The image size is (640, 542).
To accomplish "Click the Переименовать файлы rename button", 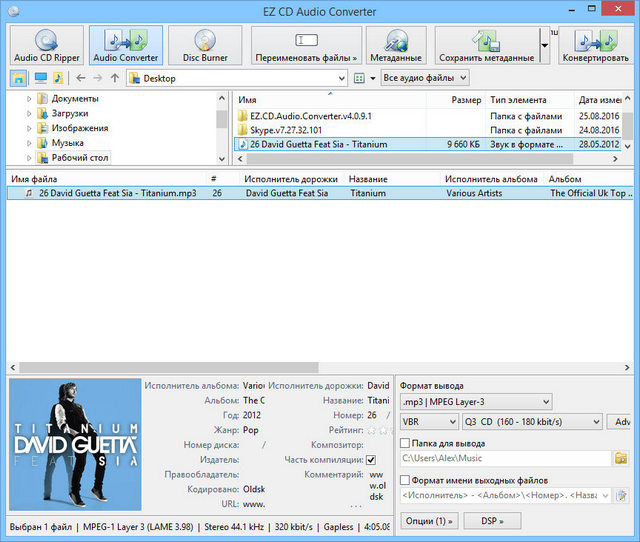I will 305,45.
